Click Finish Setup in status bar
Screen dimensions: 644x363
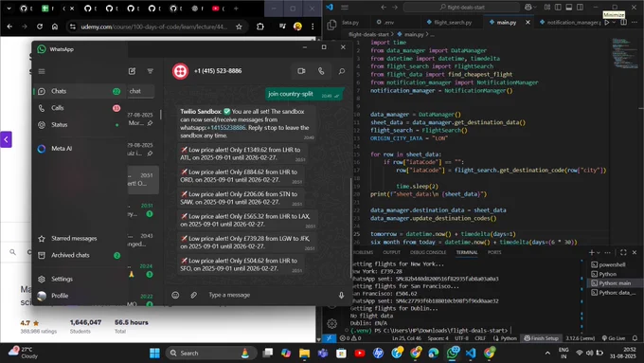(x=542, y=338)
